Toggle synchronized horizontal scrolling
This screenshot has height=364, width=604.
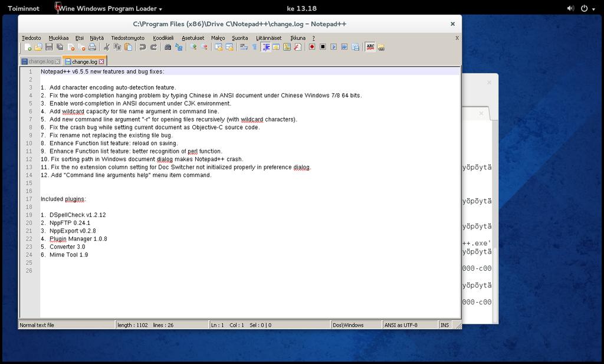(229, 47)
